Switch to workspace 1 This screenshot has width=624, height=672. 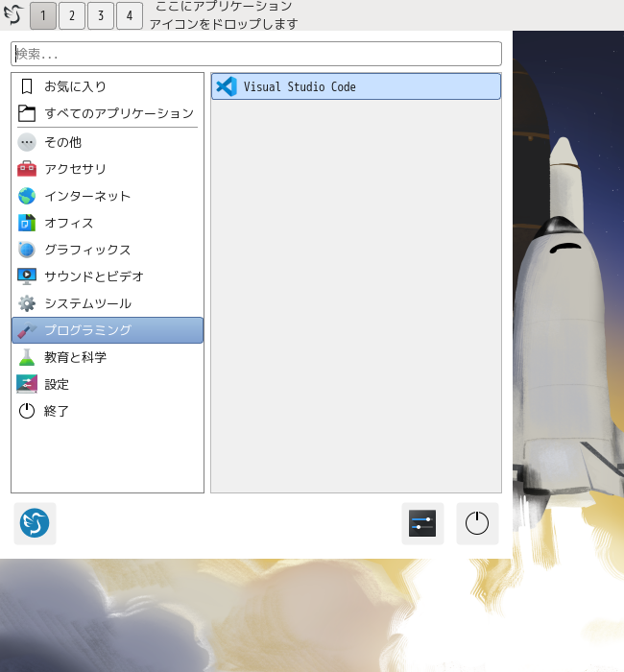[43, 16]
